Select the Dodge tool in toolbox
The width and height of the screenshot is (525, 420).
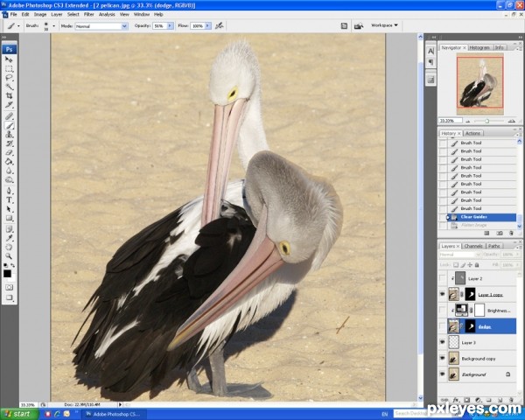click(x=9, y=180)
